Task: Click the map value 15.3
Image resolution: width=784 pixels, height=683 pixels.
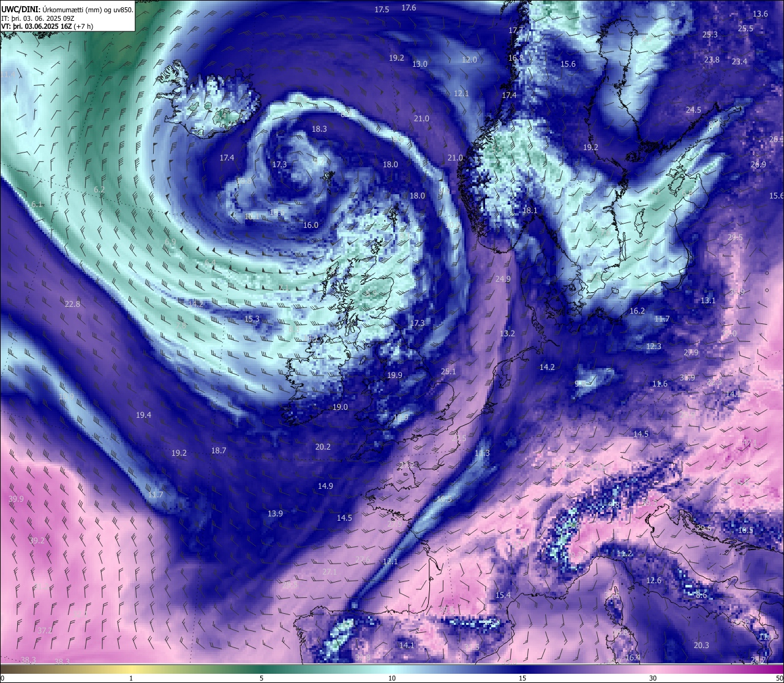Action: (252, 319)
